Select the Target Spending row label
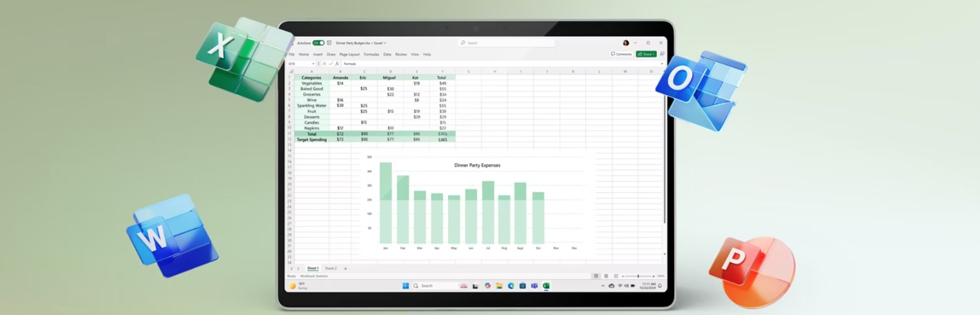Image resolution: width=980 pixels, height=315 pixels. [312, 139]
